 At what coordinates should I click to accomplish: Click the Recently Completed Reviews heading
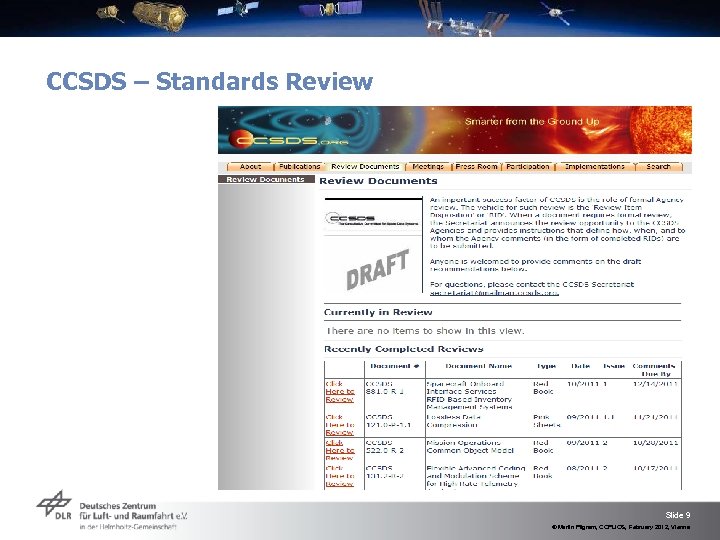point(404,349)
